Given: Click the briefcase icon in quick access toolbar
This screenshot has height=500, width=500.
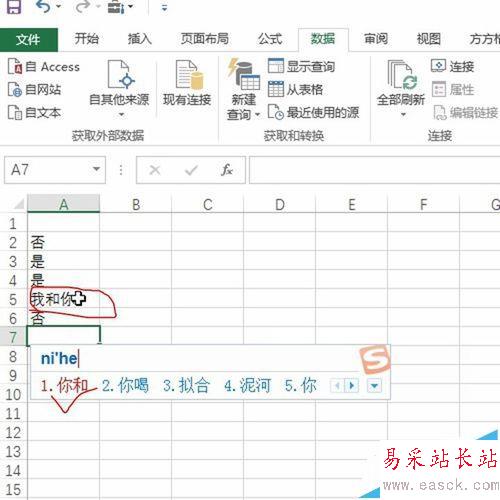Looking at the screenshot, I should pos(116,7).
